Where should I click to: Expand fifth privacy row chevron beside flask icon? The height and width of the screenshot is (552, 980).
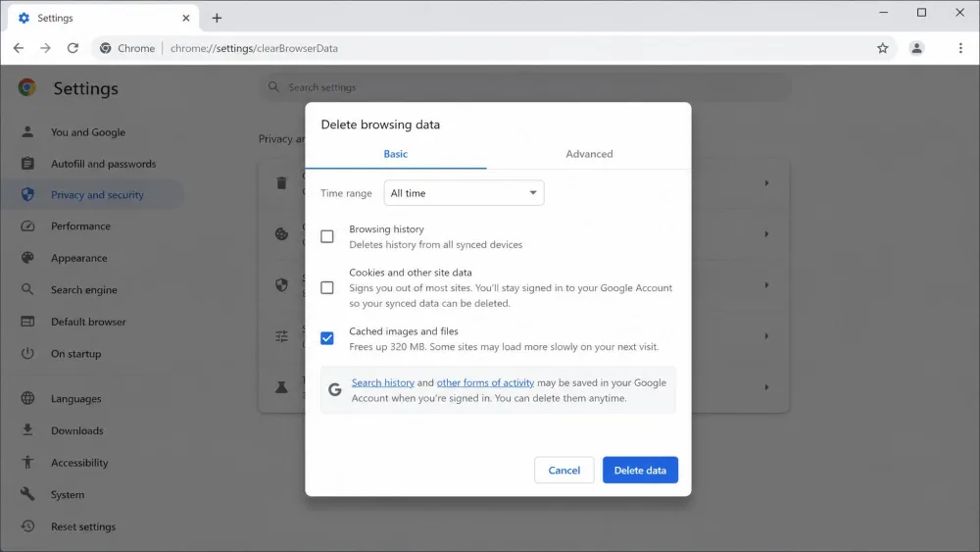click(766, 387)
